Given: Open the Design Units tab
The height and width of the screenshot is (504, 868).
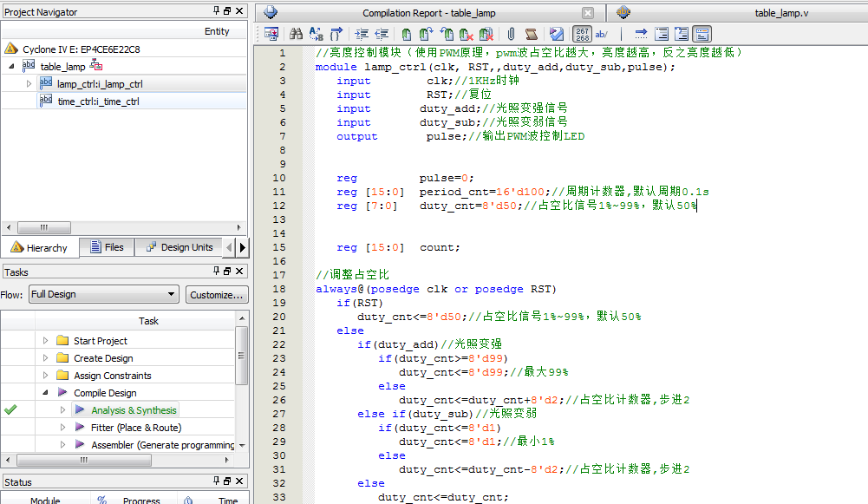Looking at the screenshot, I should [179, 247].
